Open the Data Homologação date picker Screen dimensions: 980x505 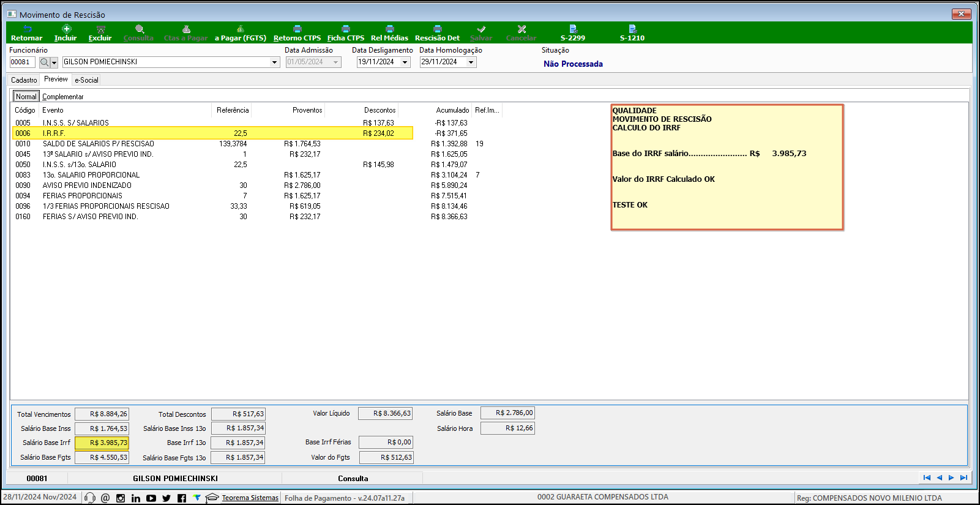pyautogui.click(x=471, y=62)
